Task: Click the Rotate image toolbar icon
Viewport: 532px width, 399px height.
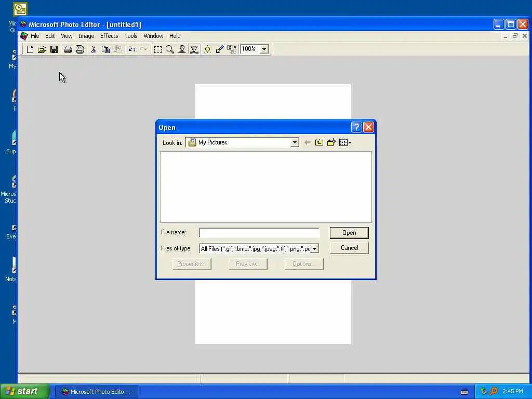Action: pos(232,49)
